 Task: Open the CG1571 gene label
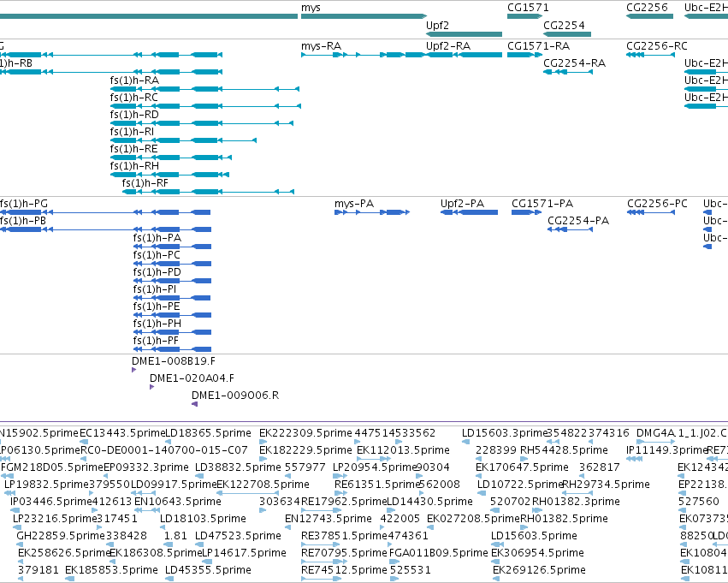click(x=528, y=8)
